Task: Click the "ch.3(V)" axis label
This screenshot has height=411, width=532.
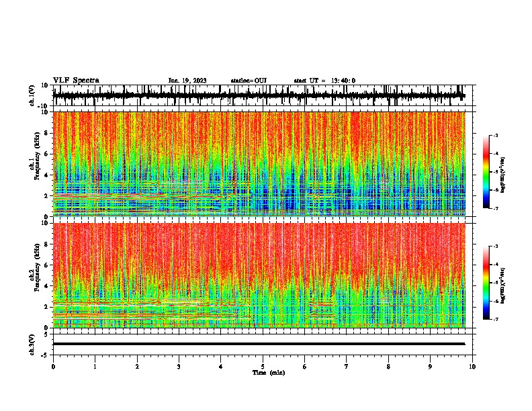Action: pyautogui.click(x=32, y=345)
